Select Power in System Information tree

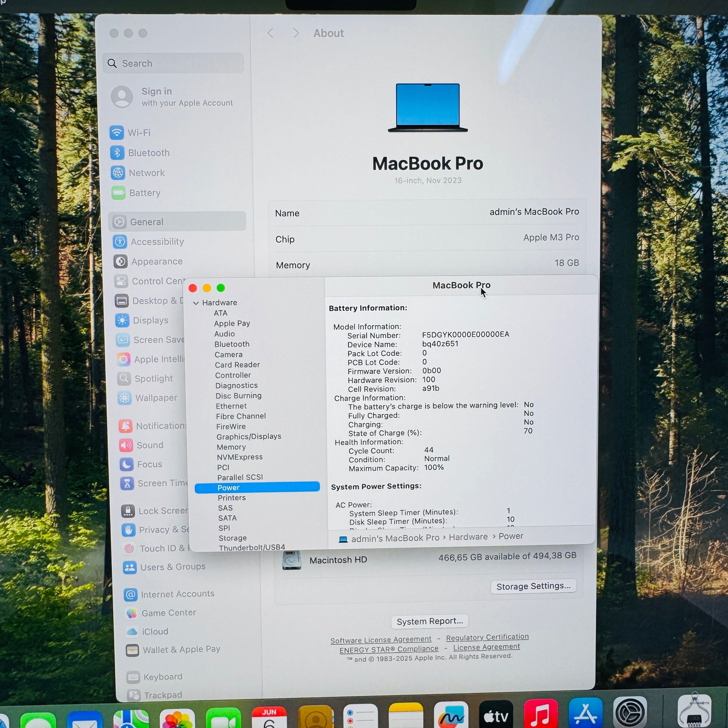(257, 487)
